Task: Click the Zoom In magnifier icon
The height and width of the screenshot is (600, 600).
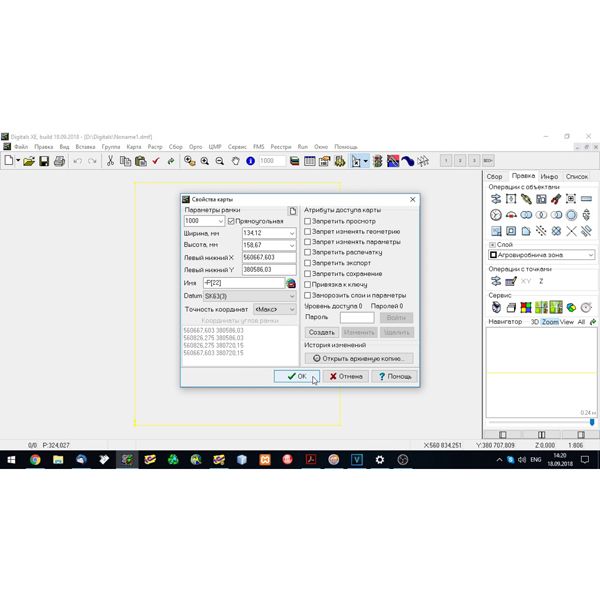Action: click(205, 161)
